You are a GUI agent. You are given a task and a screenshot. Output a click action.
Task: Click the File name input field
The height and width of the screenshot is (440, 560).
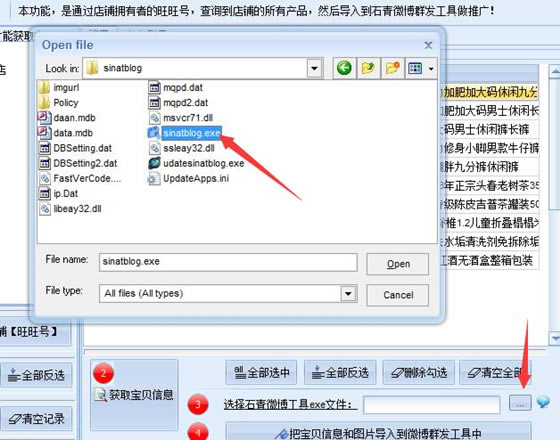pos(228,262)
